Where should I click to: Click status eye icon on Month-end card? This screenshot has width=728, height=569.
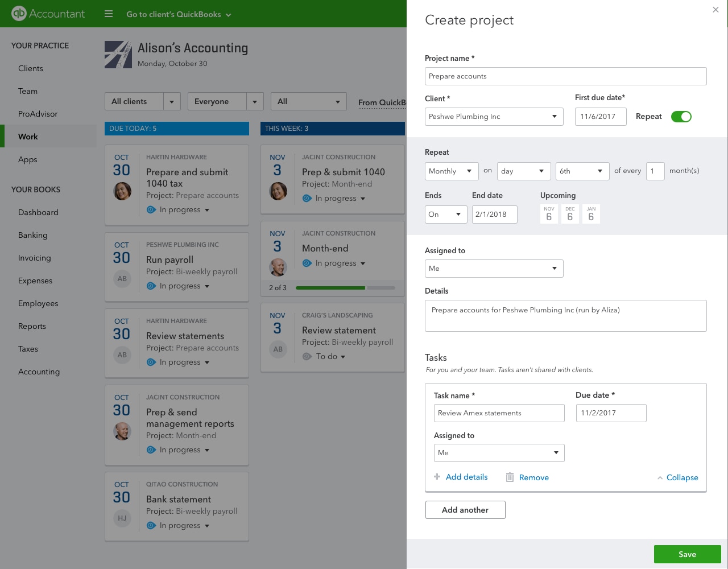coord(307,263)
